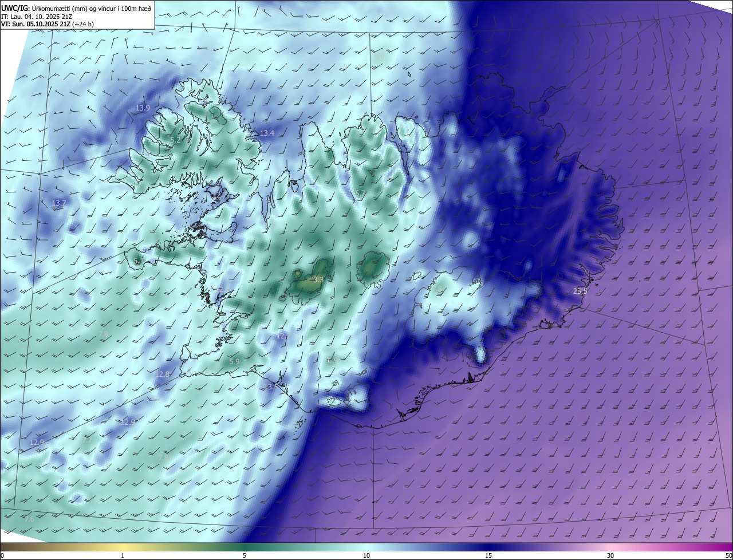Click the colour scale tick label 0
Image resolution: width=733 pixels, height=560 pixels.
tap(2, 555)
